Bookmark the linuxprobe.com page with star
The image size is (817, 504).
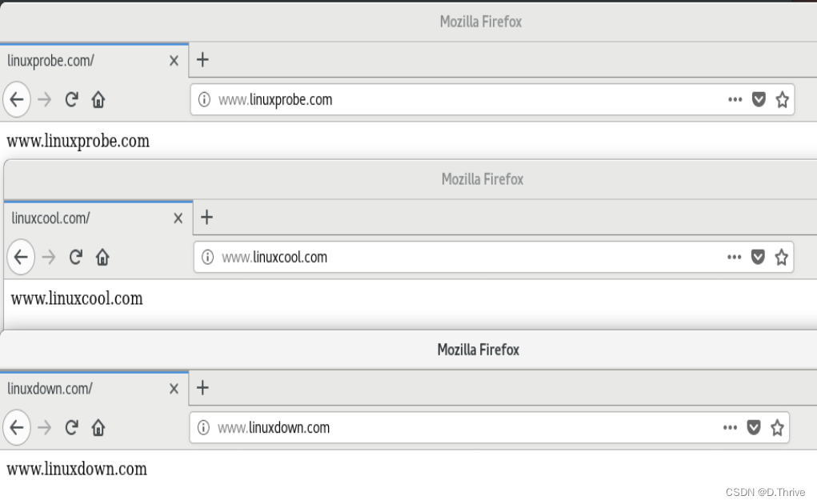(x=782, y=99)
